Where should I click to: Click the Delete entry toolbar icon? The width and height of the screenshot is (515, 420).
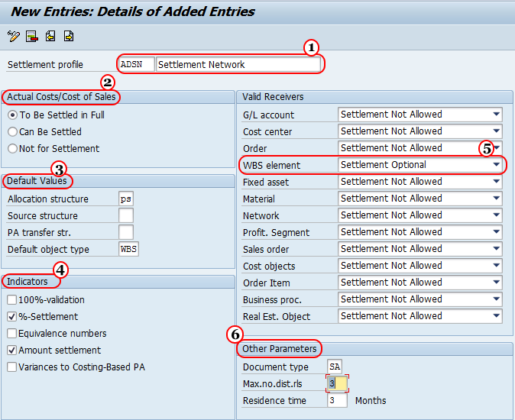pyautogui.click(x=31, y=36)
